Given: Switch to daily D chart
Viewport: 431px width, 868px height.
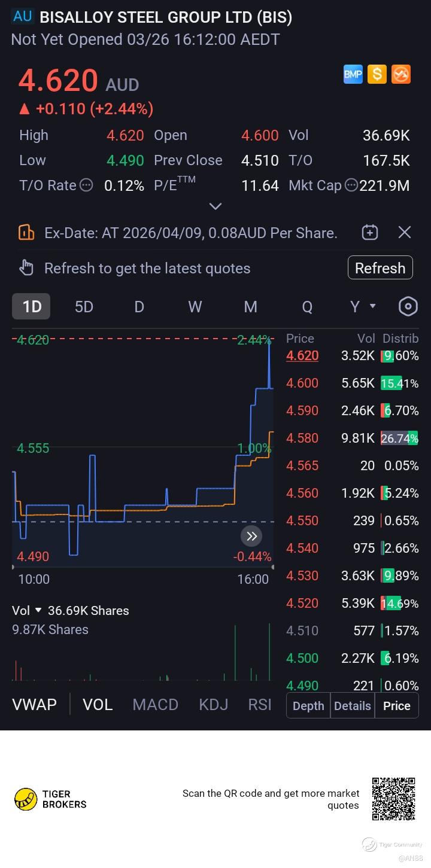Looking at the screenshot, I should [x=139, y=307].
